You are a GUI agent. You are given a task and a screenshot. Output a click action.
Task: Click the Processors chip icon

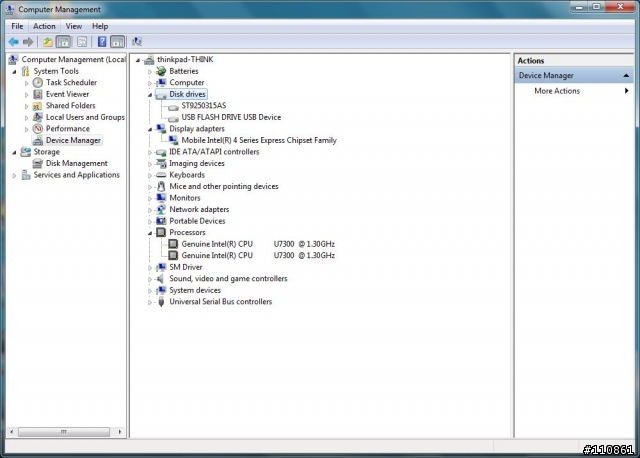click(x=162, y=232)
